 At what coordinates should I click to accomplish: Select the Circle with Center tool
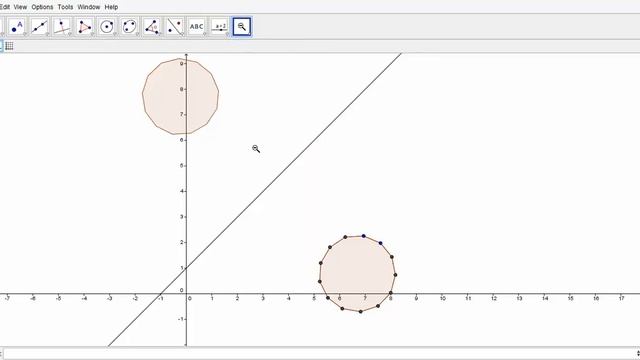(x=107, y=27)
